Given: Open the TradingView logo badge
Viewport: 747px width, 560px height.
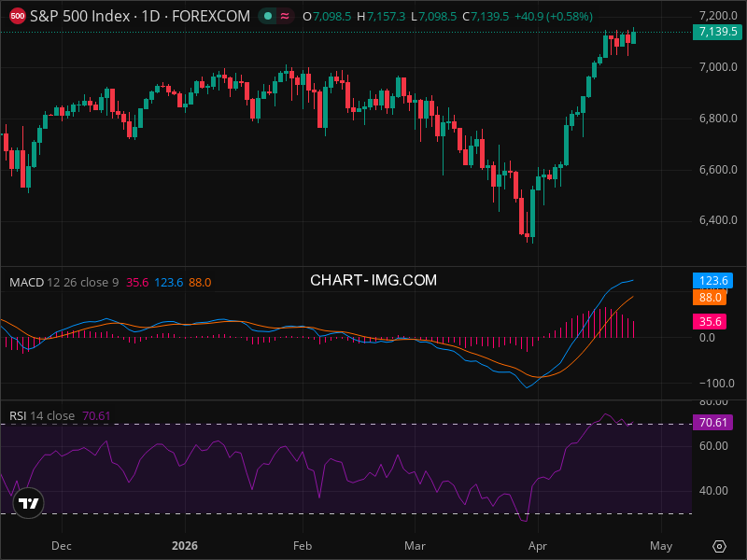Looking at the screenshot, I should [x=28, y=503].
